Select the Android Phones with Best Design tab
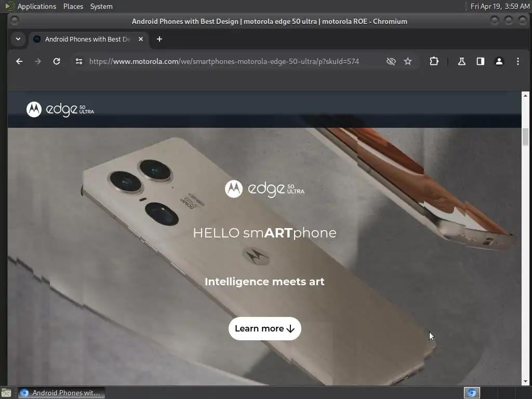Image resolution: width=532 pixels, height=399 pixels. (88, 39)
